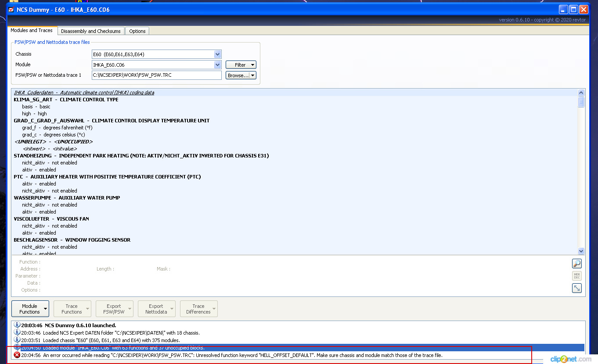Image resolution: width=598 pixels, height=364 pixels.
Task: Open the Filter button dropdown arrow
Action: coord(252,65)
